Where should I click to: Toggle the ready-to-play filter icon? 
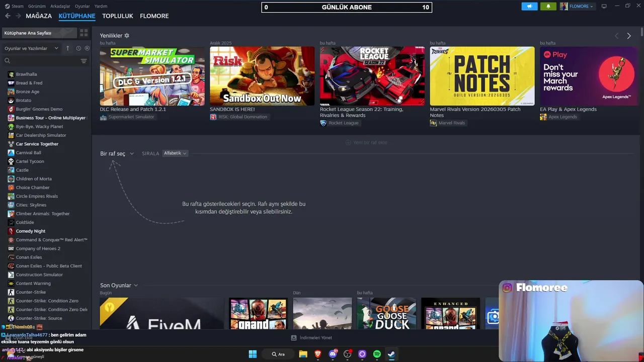pos(87,48)
